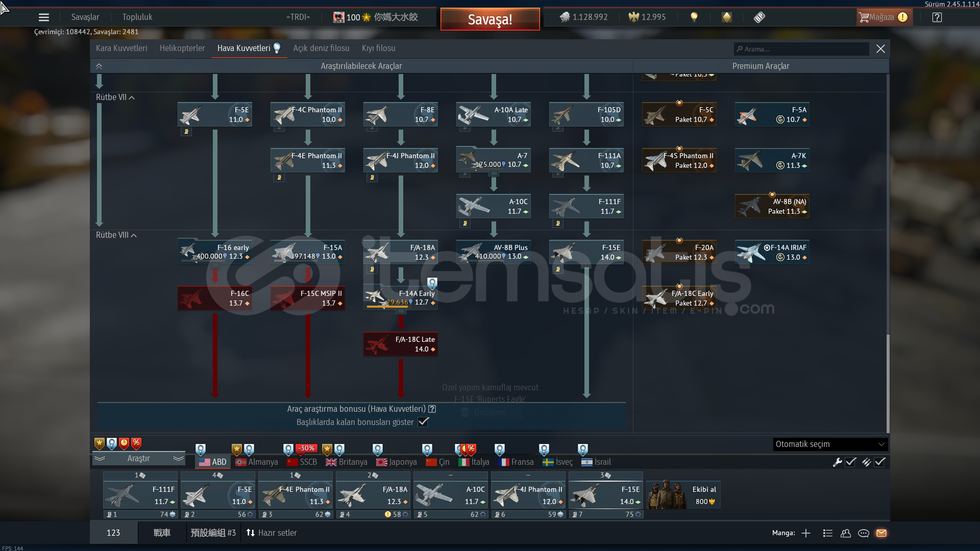Screen dimensions: 980x551
Task: Open the player profile avatar
Action: [339, 17]
